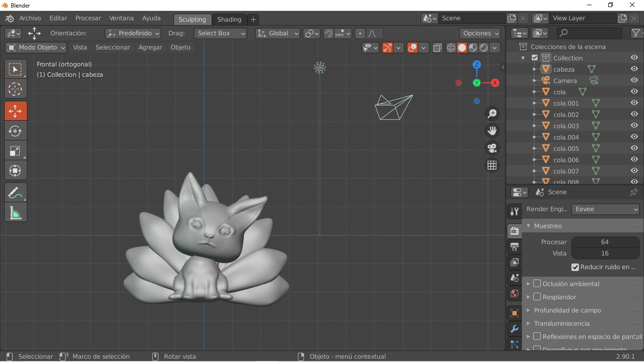Click the Blender logo menu icon

click(9, 18)
